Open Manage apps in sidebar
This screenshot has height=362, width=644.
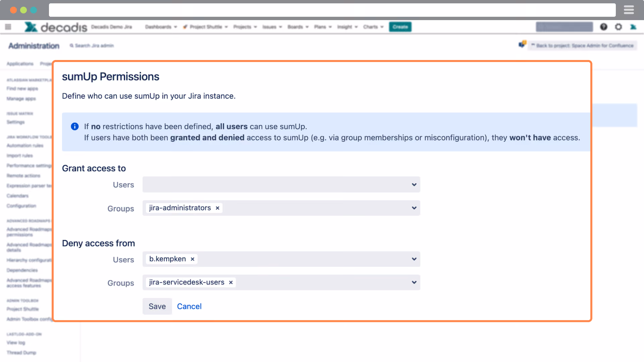click(21, 99)
